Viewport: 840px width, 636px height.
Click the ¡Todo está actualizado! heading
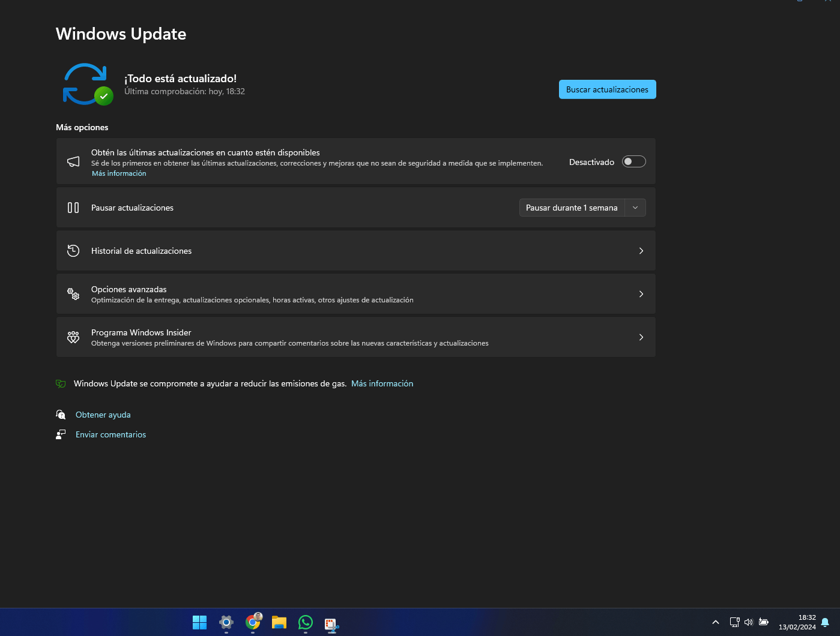[181, 79]
